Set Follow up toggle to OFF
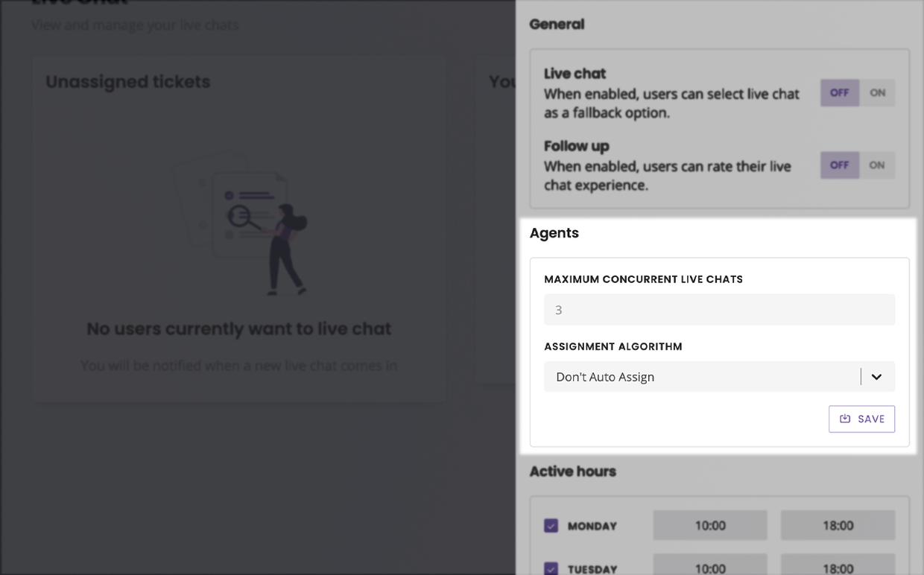 click(840, 165)
